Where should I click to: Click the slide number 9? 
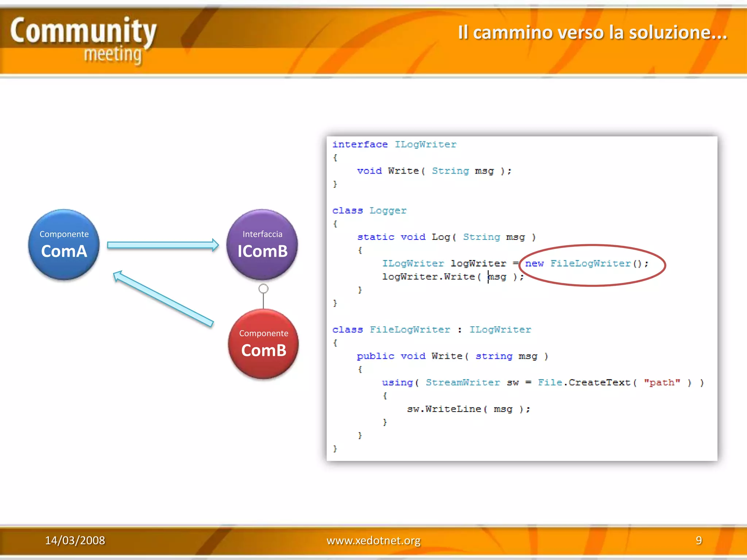pos(698,540)
